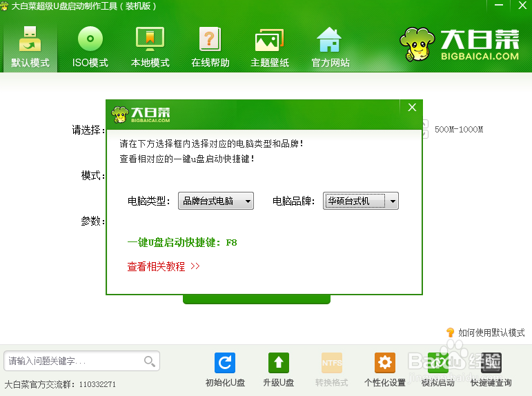Click 华硕台式机 brand combo box
This screenshot has height=396, width=532.
pos(361,201)
